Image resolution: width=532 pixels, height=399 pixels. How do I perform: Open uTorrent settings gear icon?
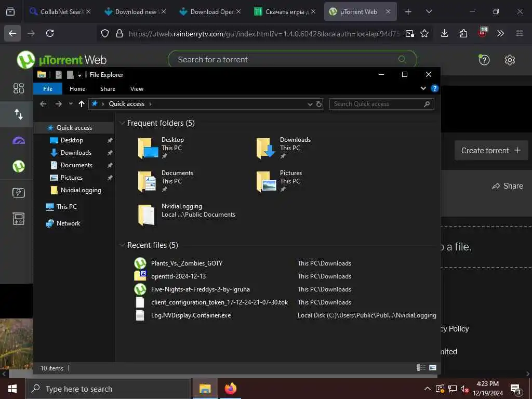510,60
